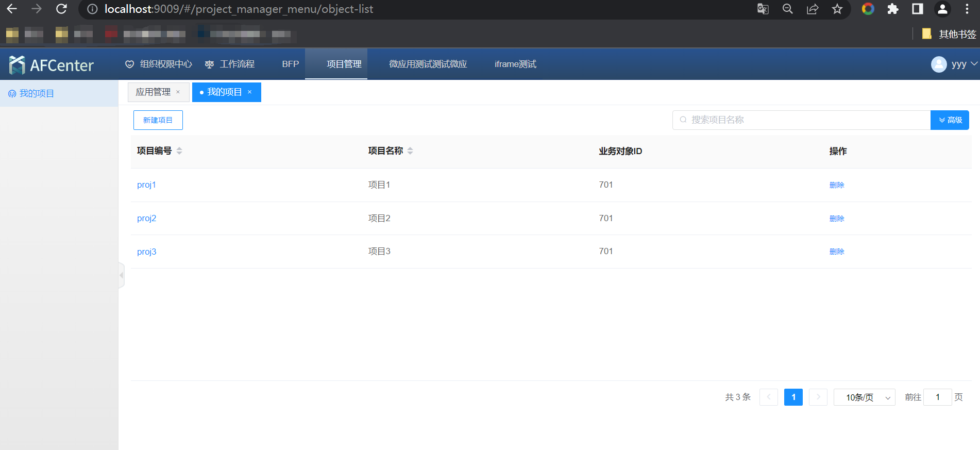Screen dimensions: 980x450
Task: Open the browser extensions puzzle icon
Action: pos(893,9)
